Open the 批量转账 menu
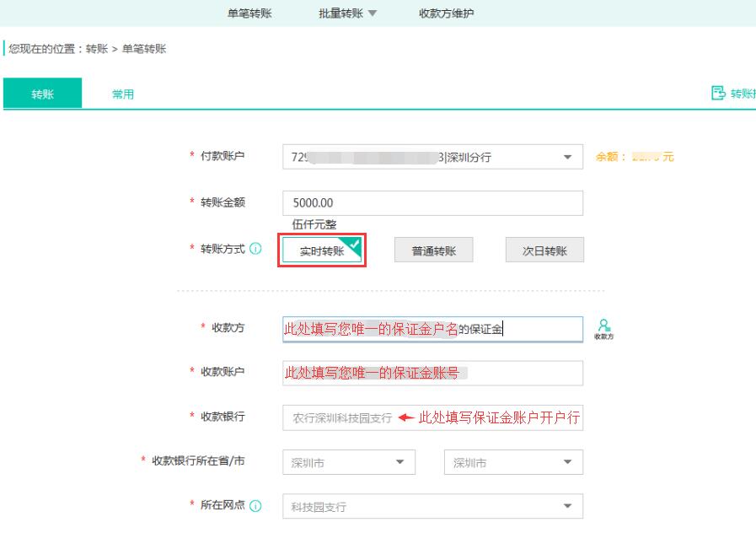Viewport: 756px width, 549px height. pyautogui.click(x=347, y=13)
